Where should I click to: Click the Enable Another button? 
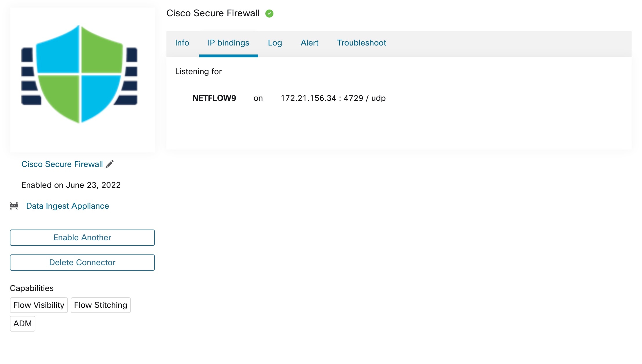click(x=82, y=238)
